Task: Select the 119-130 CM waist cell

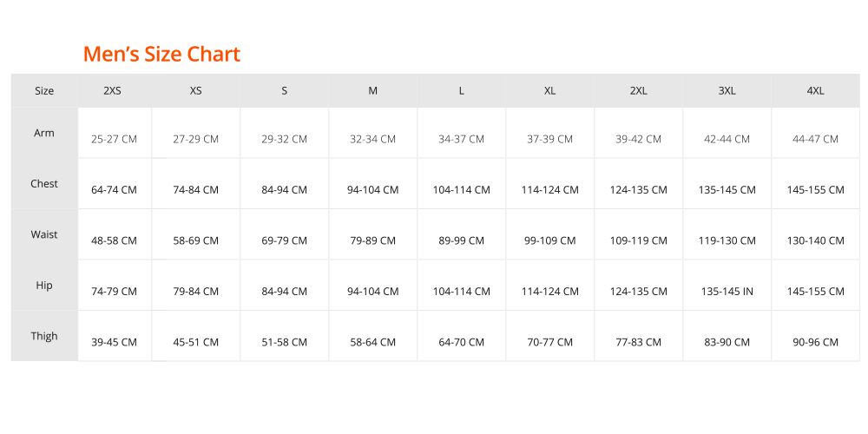Action: pos(727,240)
